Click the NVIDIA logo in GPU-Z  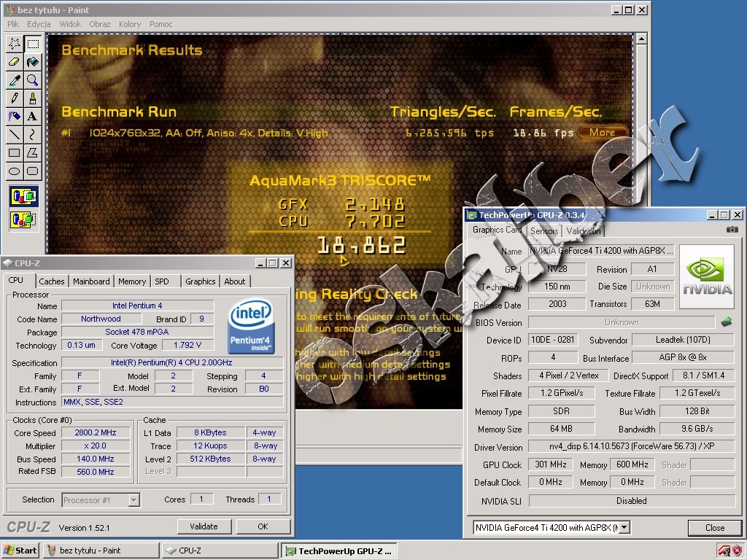click(x=707, y=277)
